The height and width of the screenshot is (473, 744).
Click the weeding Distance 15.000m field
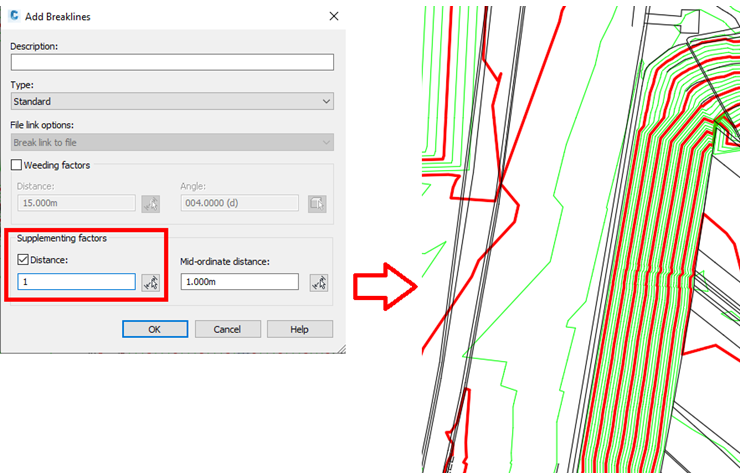tap(76, 203)
